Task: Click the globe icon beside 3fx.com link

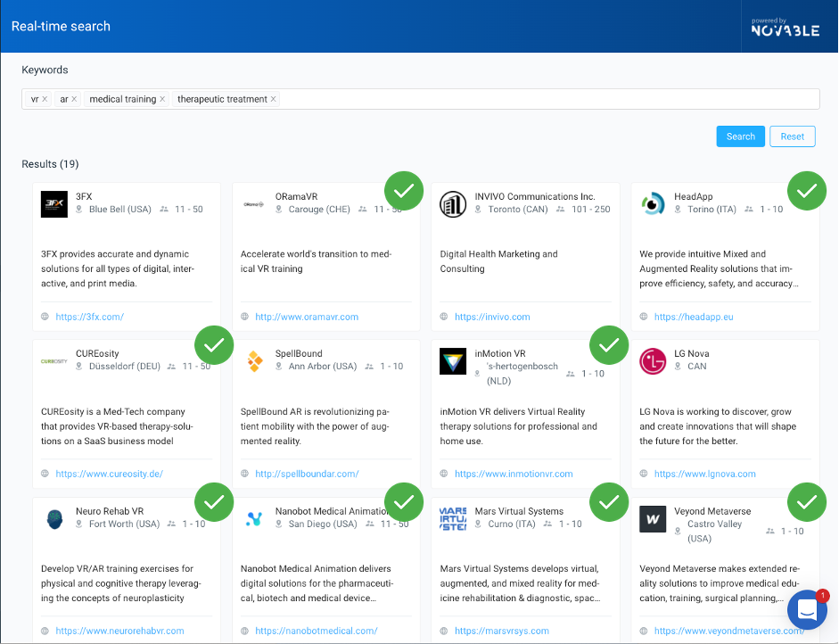Action: [x=45, y=317]
